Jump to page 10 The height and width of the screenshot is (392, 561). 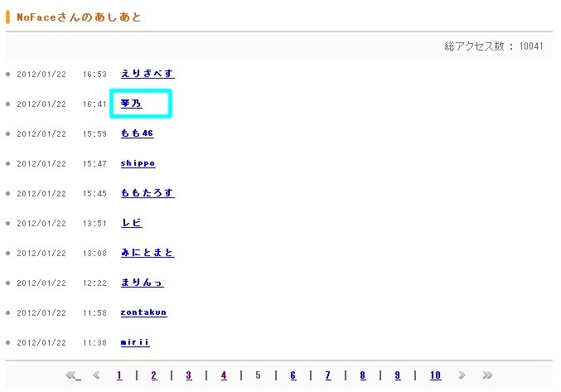point(435,375)
